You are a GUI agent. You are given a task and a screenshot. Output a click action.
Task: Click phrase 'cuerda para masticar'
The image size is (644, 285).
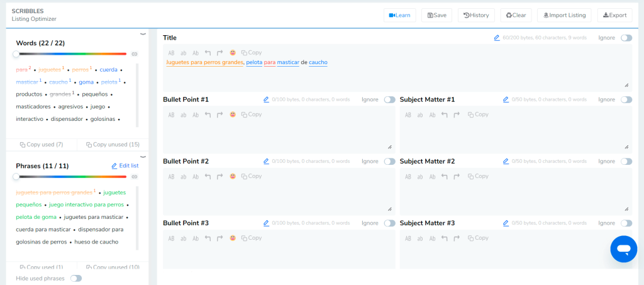(x=44, y=230)
